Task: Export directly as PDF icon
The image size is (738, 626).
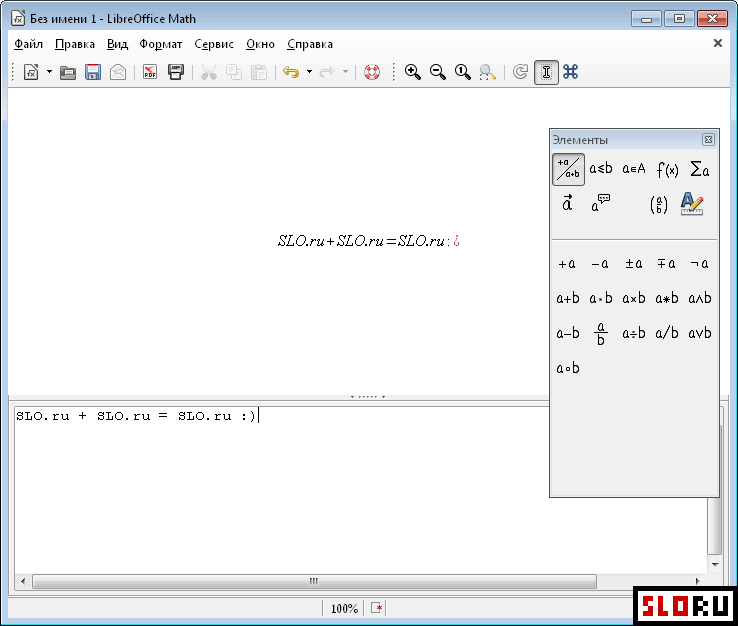Action: [x=150, y=72]
